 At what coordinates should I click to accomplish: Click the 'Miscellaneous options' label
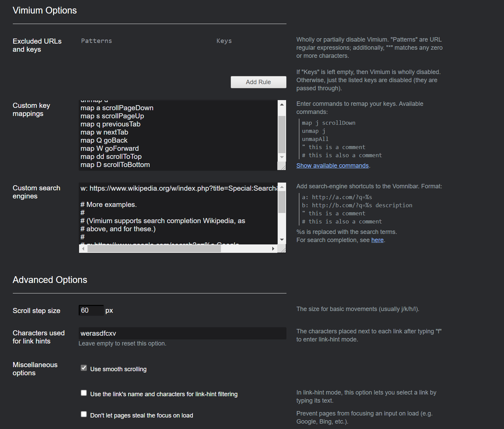[35, 369]
